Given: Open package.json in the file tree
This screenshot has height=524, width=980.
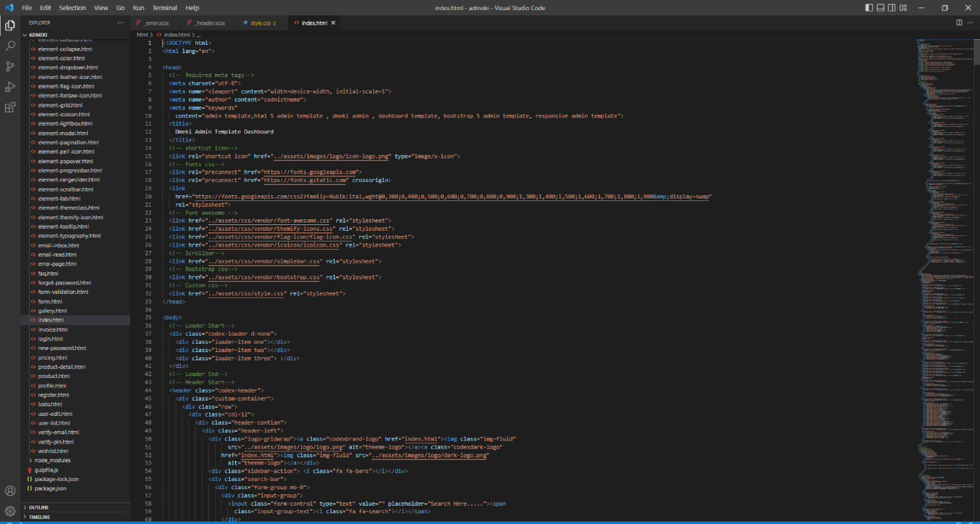Looking at the screenshot, I should click(x=50, y=489).
